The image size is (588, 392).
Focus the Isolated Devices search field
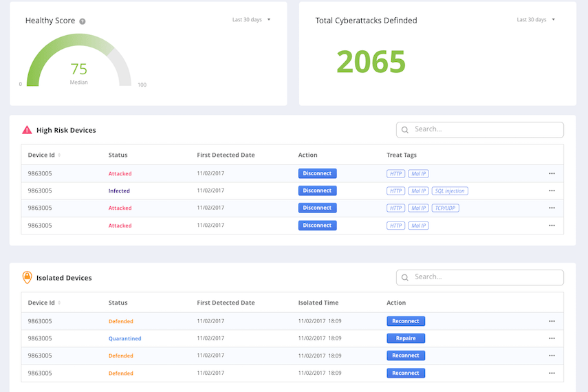coord(485,277)
